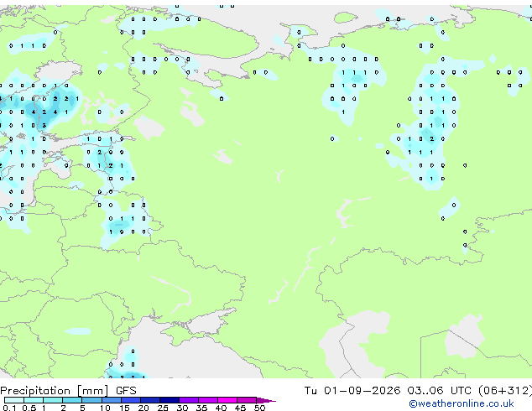Click the '15' legend scale label
The width and height of the screenshot is (532, 411).
pos(124,408)
